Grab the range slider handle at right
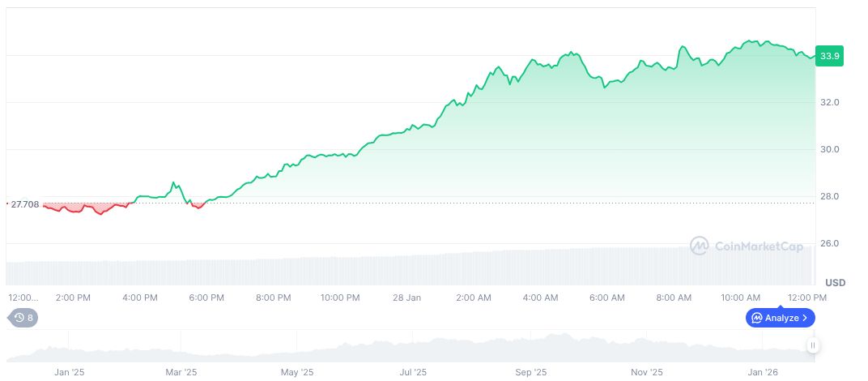The width and height of the screenshot is (868, 381). pos(812,345)
